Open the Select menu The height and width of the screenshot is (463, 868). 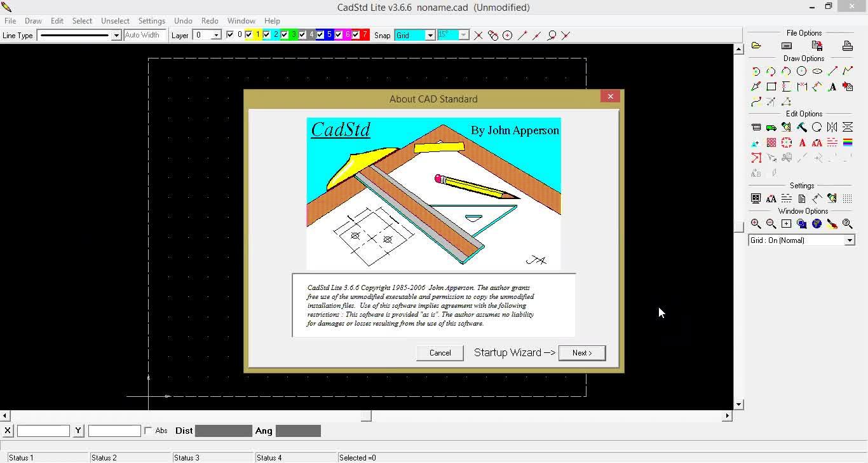point(82,20)
